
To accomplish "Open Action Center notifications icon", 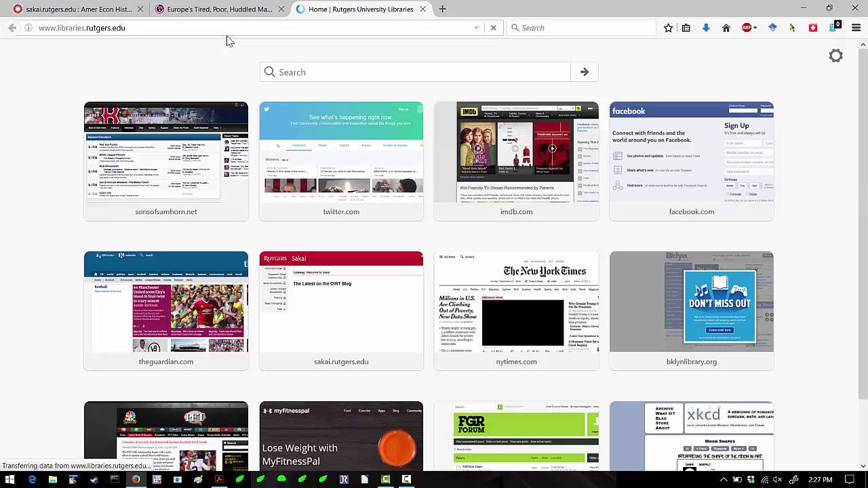I will tap(850, 479).
